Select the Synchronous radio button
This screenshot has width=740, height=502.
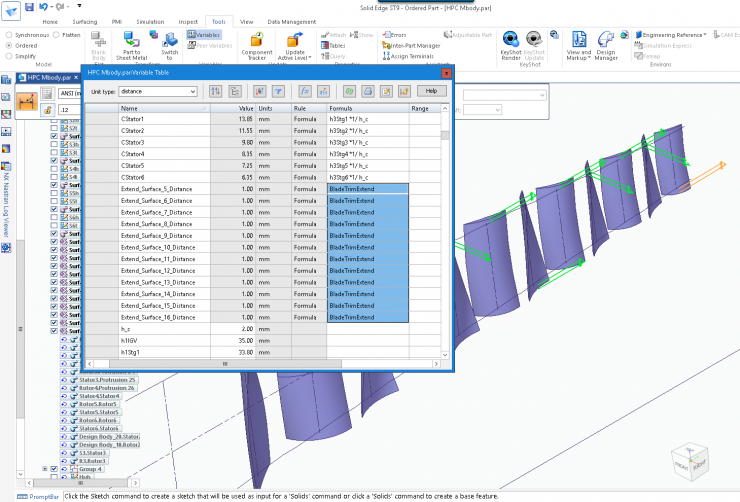(x=8, y=35)
